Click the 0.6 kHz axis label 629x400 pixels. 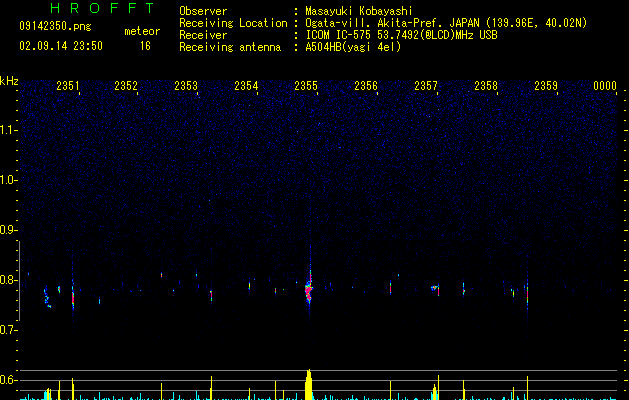pos(9,380)
